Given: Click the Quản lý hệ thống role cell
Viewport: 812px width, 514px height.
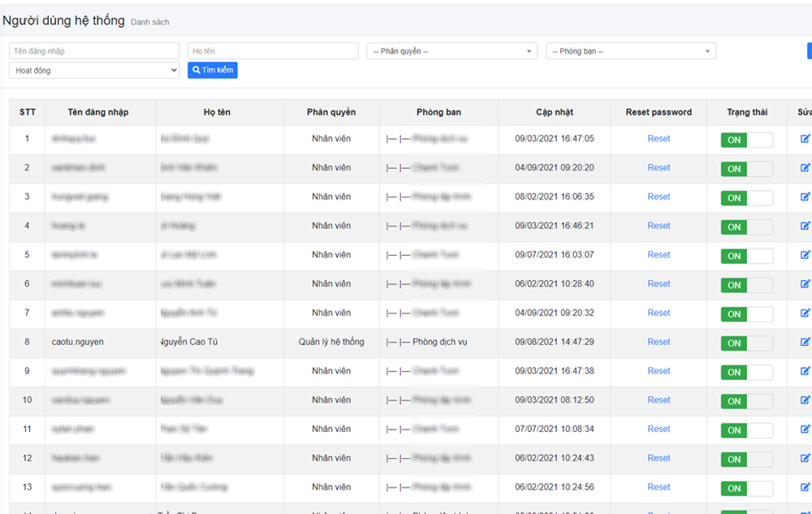Looking at the screenshot, I should click(x=331, y=342).
